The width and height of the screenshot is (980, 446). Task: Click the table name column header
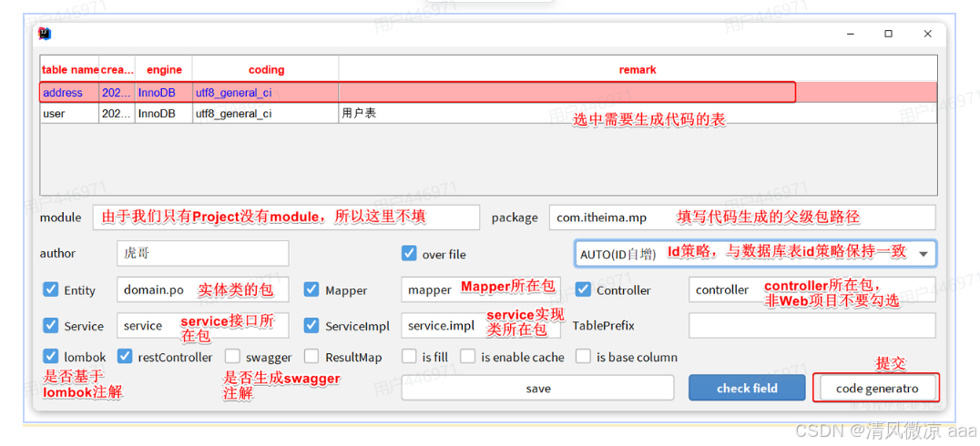(69, 69)
